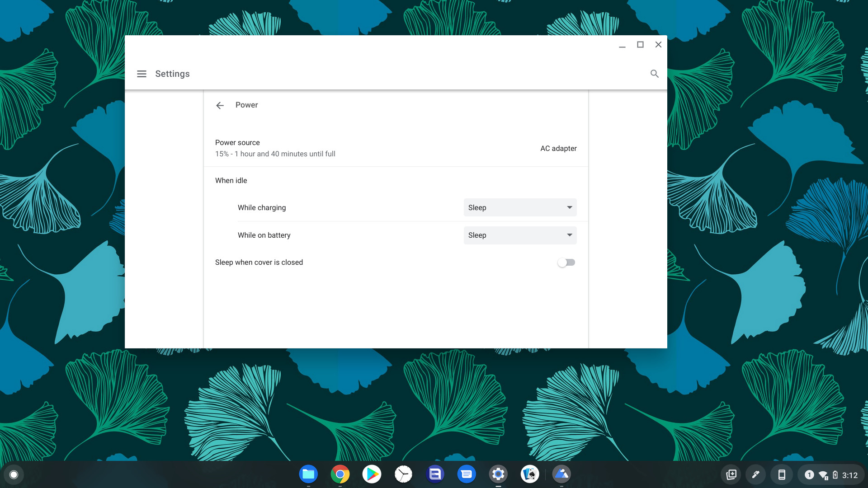The width and height of the screenshot is (868, 488).
Task: Close the Settings window
Action: pyautogui.click(x=658, y=44)
